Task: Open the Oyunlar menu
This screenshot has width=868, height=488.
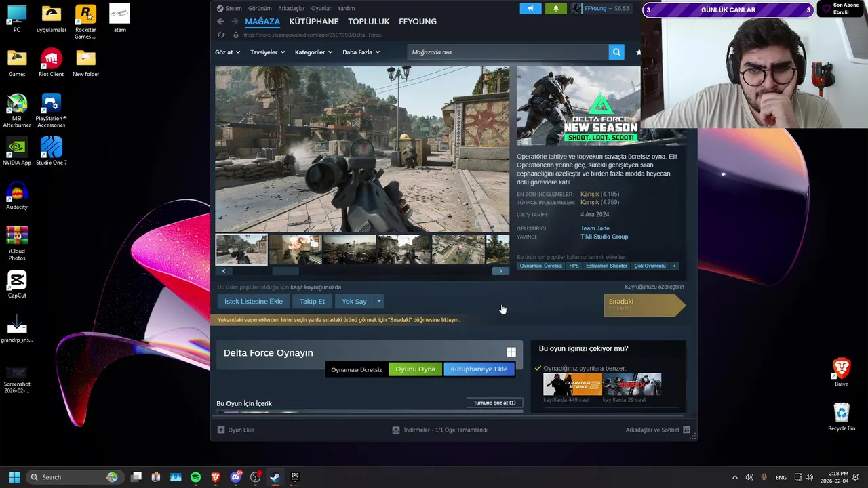Action: [321, 9]
